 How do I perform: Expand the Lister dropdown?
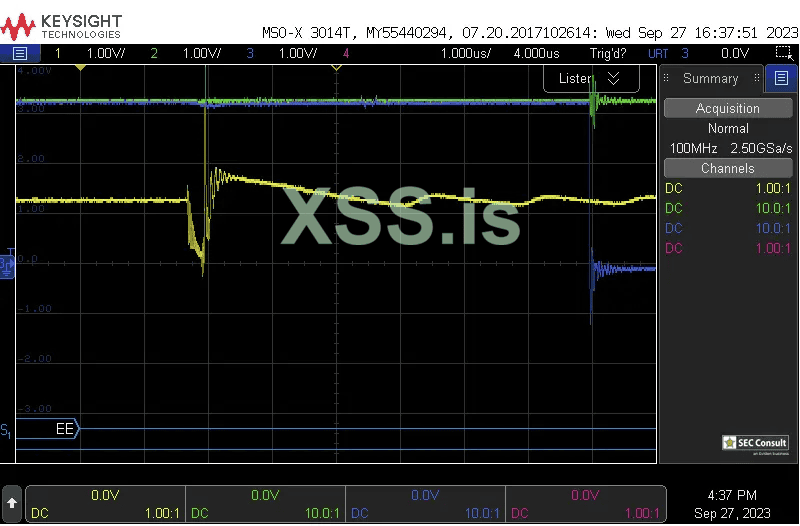click(591, 79)
